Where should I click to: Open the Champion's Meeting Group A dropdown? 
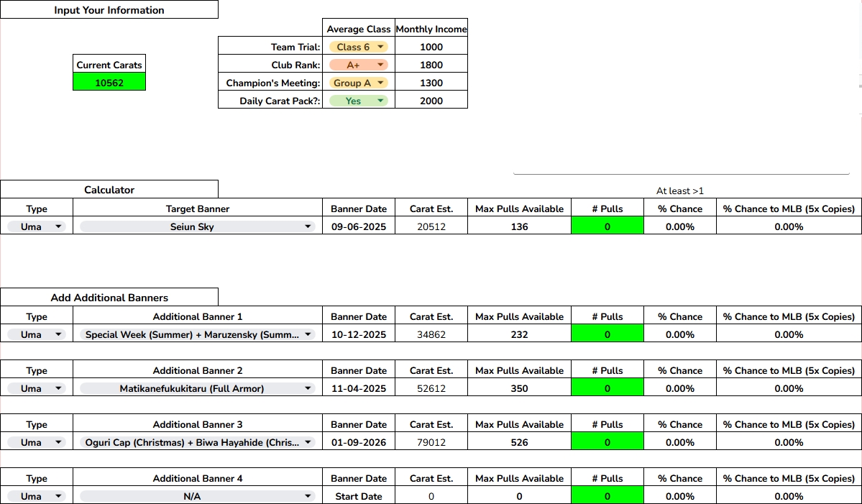click(359, 83)
